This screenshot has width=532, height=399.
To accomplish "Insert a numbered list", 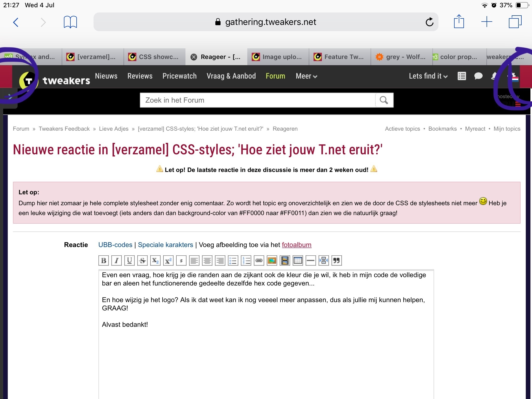I will tap(246, 261).
